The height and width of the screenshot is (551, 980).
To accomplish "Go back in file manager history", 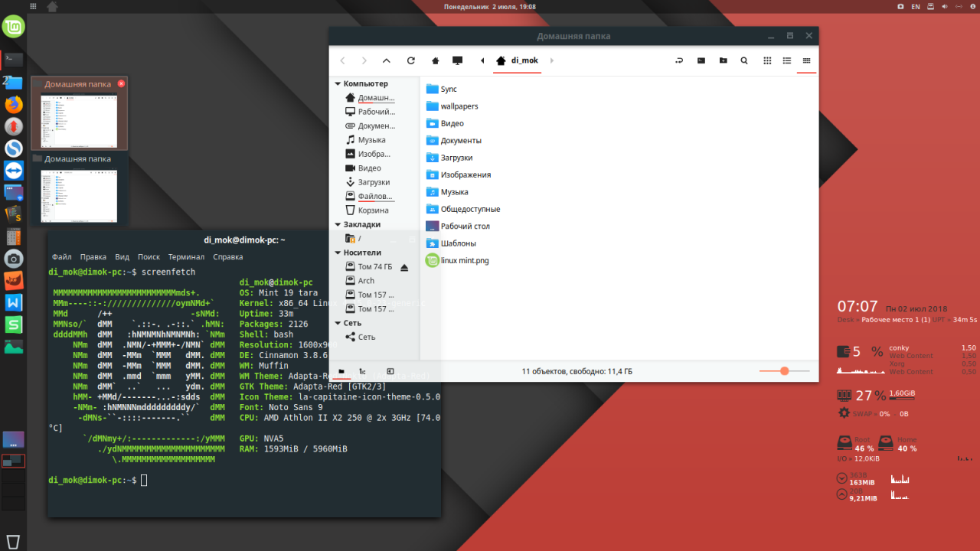I will point(342,60).
